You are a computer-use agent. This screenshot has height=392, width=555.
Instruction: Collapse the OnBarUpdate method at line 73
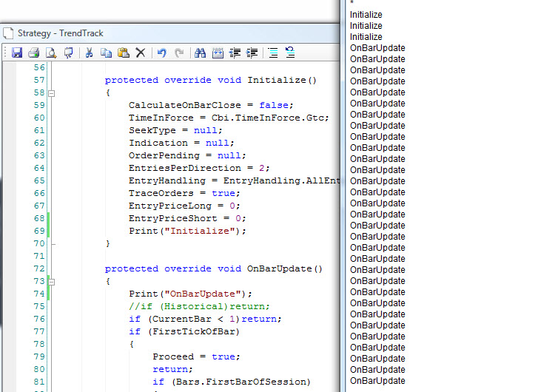52,282
